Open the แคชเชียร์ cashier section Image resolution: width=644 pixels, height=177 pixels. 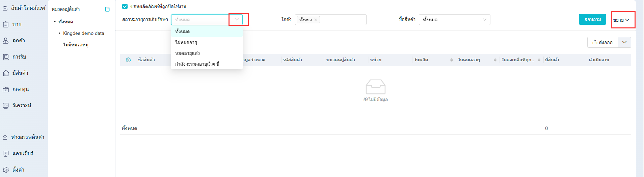coord(22,154)
